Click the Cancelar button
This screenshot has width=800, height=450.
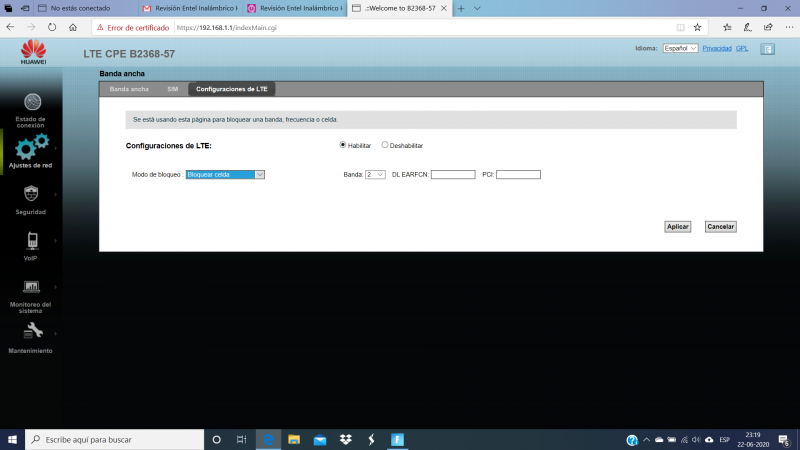[x=720, y=226]
